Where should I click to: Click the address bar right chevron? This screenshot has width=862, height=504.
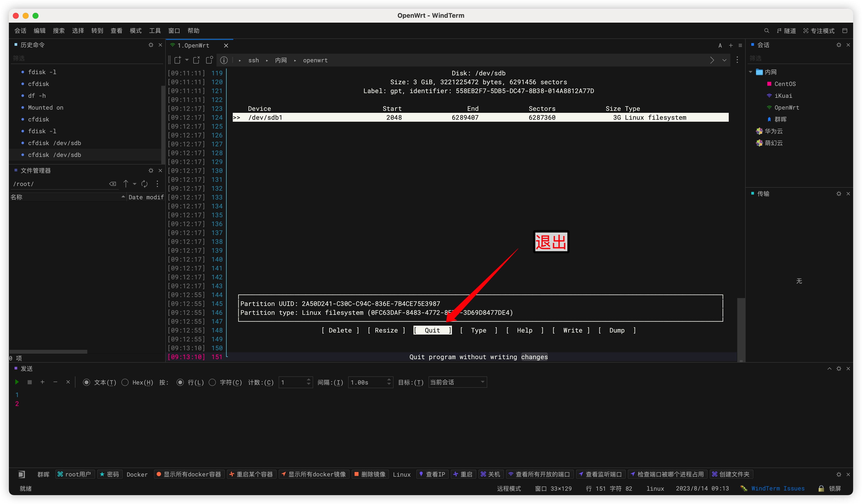click(x=712, y=60)
